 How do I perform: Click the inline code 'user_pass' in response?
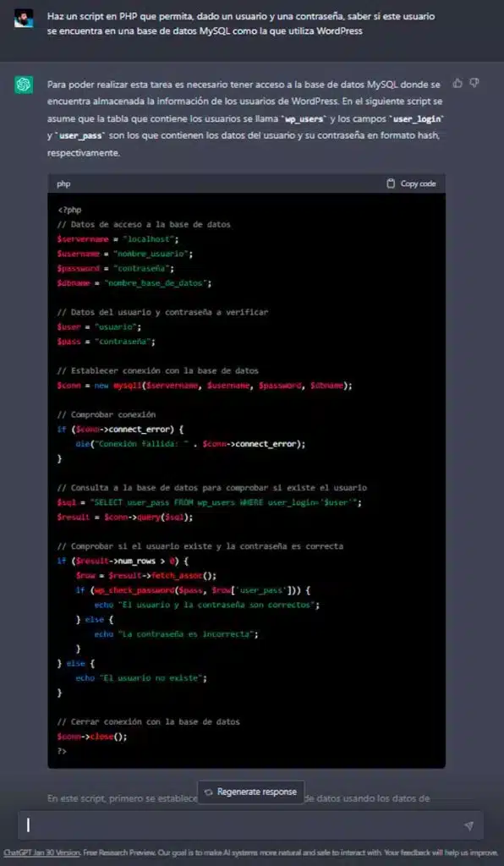point(82,136)
